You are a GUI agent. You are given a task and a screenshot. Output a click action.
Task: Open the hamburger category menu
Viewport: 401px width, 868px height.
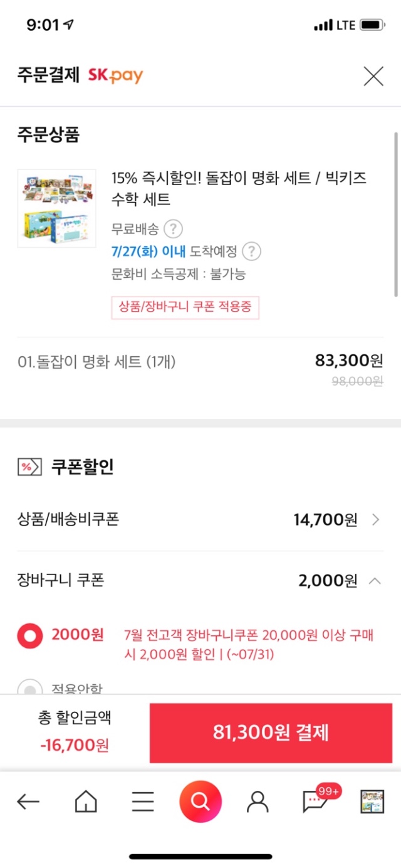click(143, 801)
